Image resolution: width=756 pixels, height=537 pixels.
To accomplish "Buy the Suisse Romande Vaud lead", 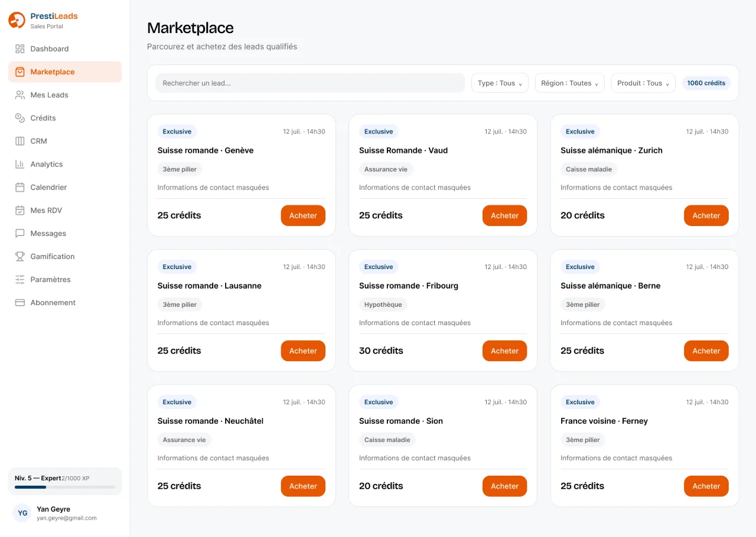I will click(x=504, y=215).
